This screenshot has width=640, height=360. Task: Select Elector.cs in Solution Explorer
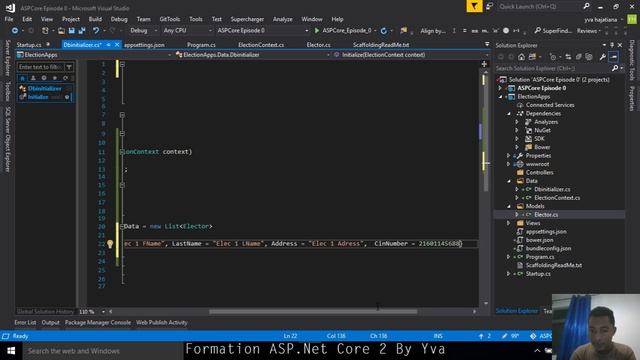click(546, 215)
